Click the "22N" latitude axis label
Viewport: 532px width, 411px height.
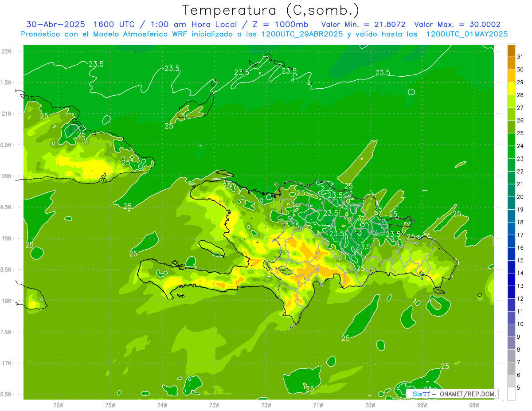(7, 51)
